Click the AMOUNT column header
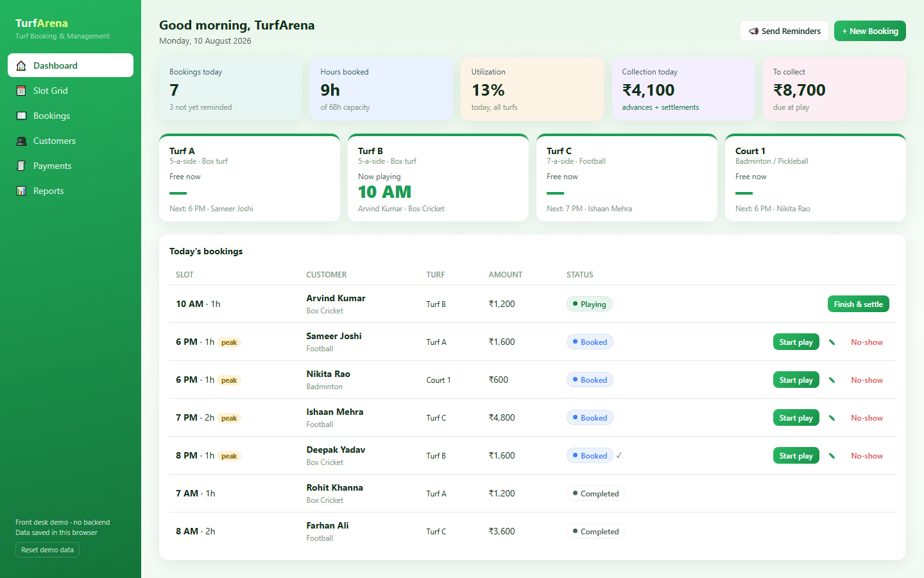 point(506,274)
